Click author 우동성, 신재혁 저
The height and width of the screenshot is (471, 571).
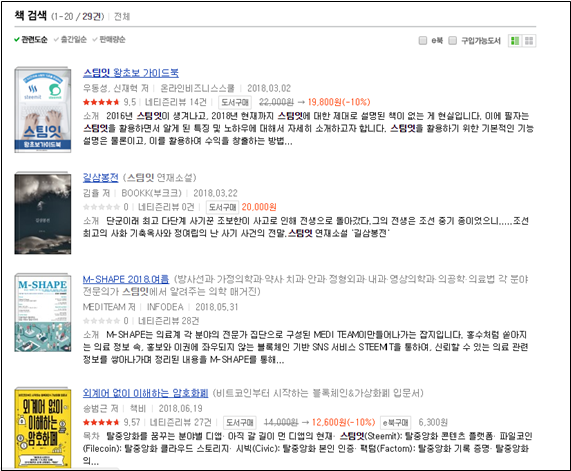[116, 88]
